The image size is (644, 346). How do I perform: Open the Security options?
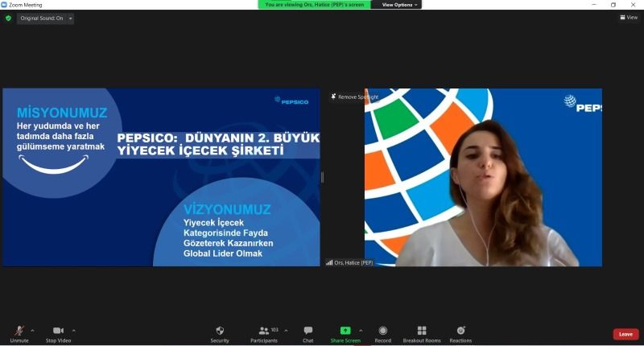[x=220, y=333]
